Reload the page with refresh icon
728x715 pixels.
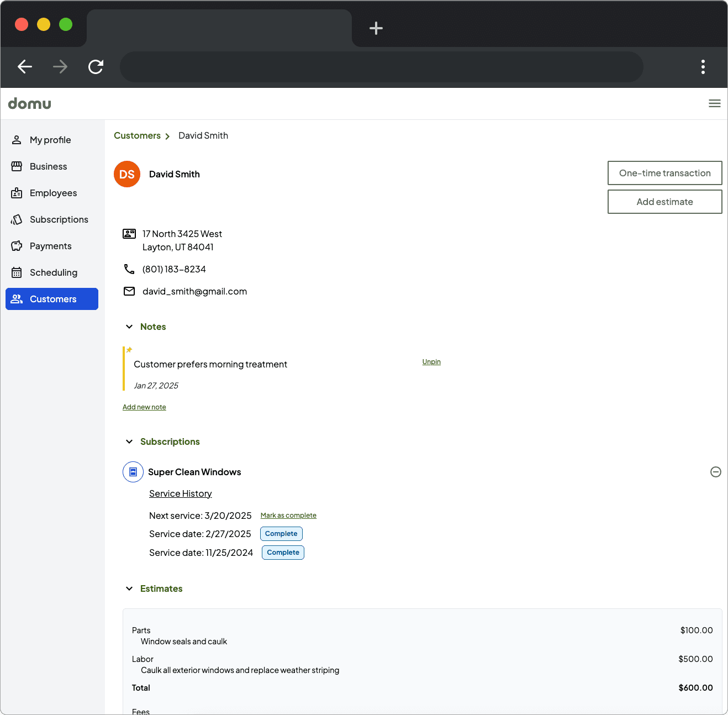point(96,67)
